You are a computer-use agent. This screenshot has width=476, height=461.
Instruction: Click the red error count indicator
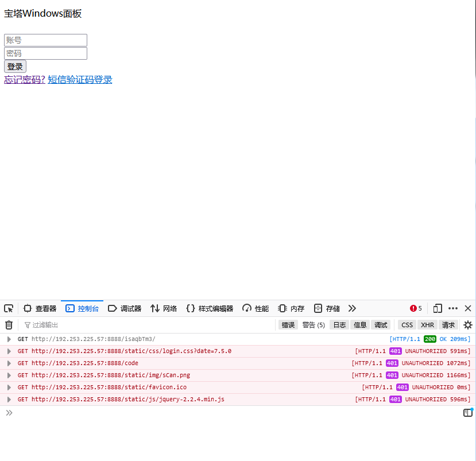point(416,309)
